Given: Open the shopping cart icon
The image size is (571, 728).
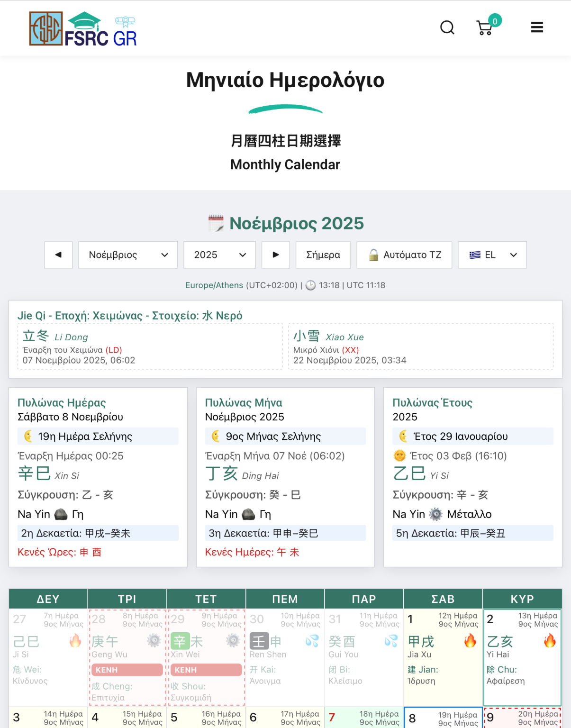Looking at the screenshot, I should point(484,28).
